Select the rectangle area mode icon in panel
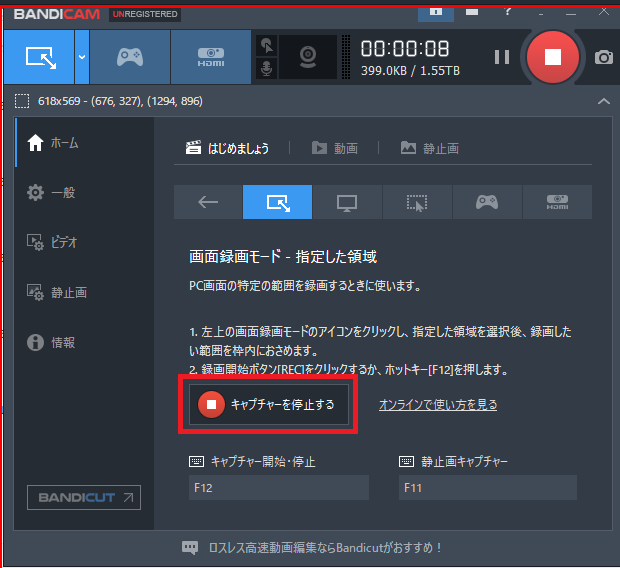 point(278,202)
